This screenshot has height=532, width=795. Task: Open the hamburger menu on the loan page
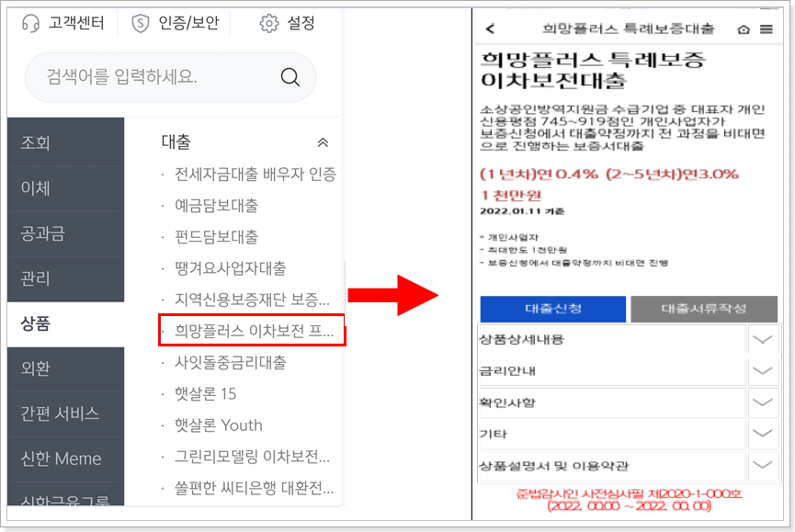[768, 28]
